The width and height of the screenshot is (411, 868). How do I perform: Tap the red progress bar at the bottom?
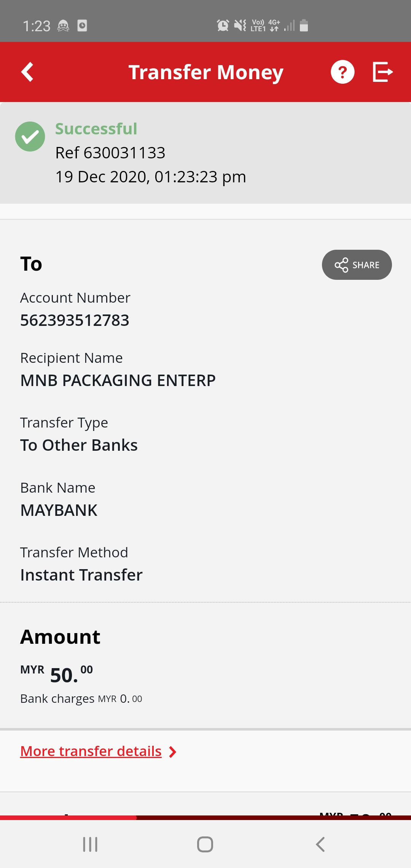pyautogui.click(x=205, y=817)
